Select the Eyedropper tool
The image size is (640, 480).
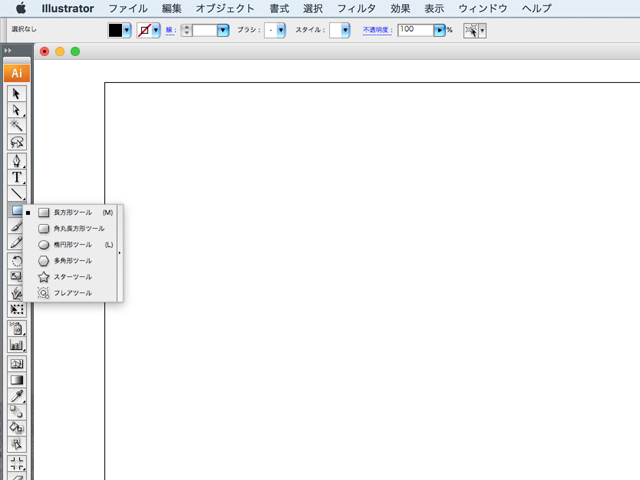coord(17,396)
